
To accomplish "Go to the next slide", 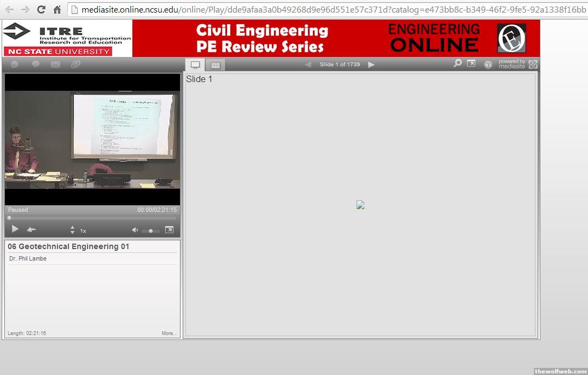I will tap(371, 65).
